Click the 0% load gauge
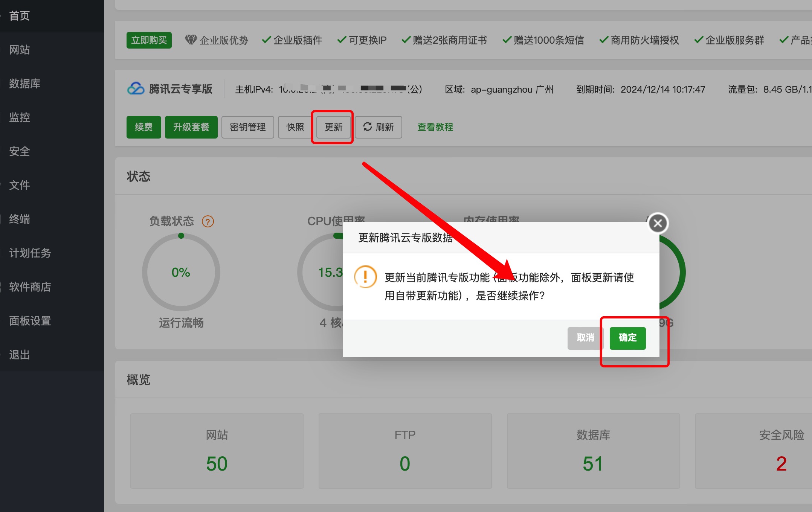This screenshot has height=512, width=812. pos(181,272)
